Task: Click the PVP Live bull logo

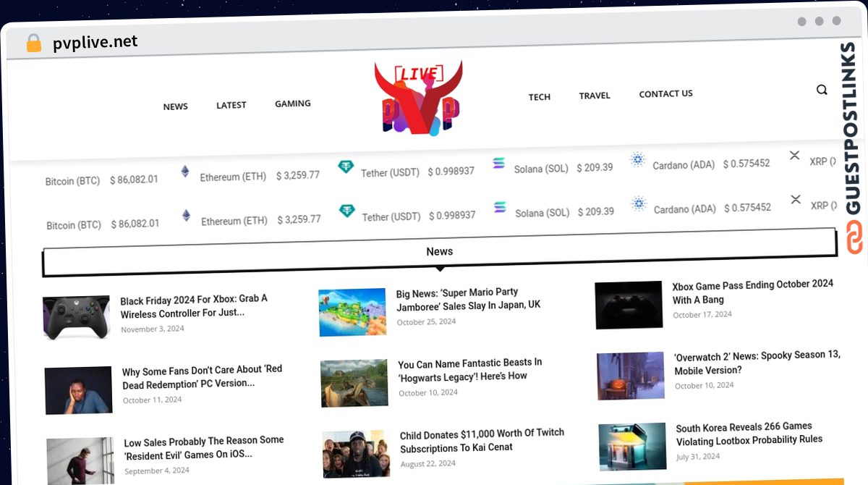Action: (x=419, y=98)
